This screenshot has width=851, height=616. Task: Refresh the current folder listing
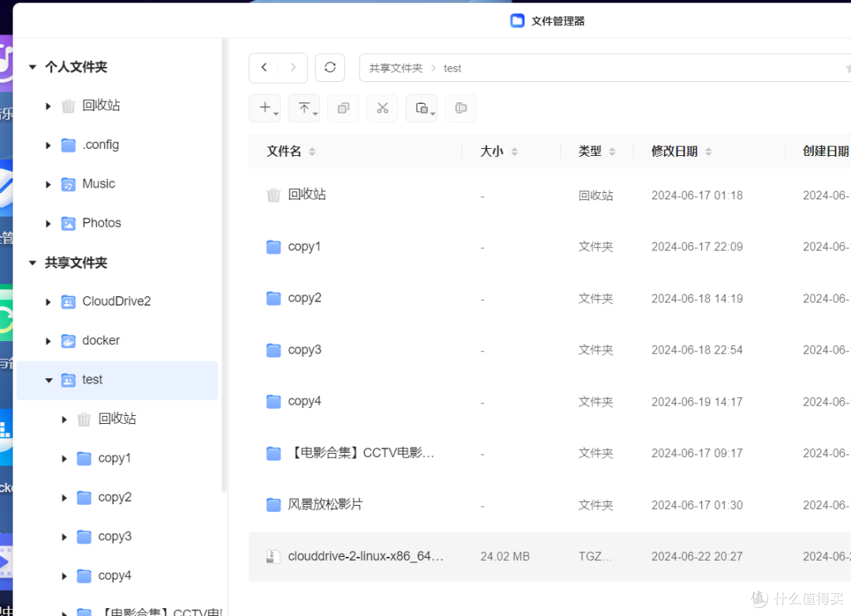330,67
